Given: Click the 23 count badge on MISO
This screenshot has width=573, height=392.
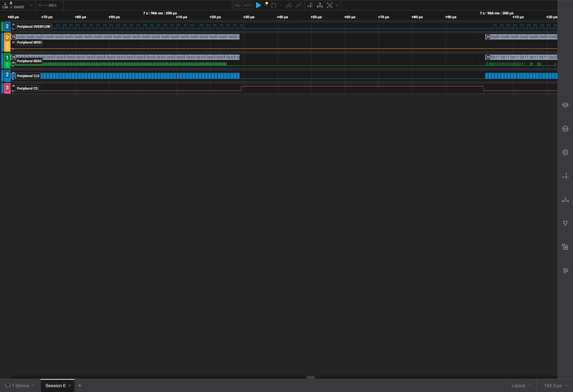Looking at the screenshot, I should tap(488, 57).
